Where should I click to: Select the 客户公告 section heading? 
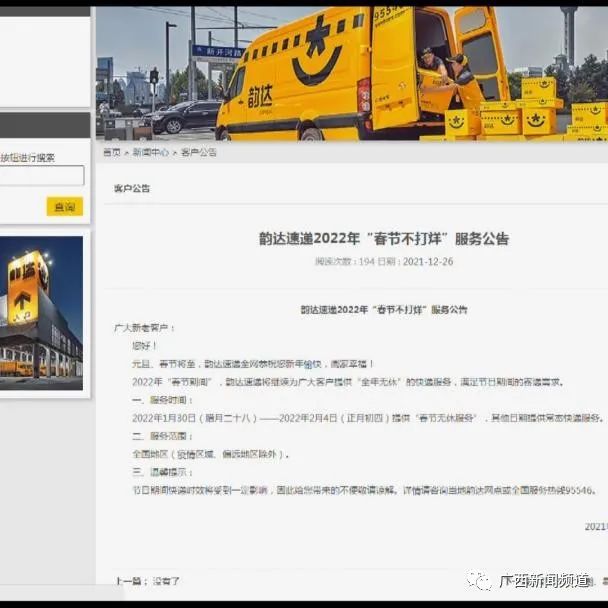point(132,188)
